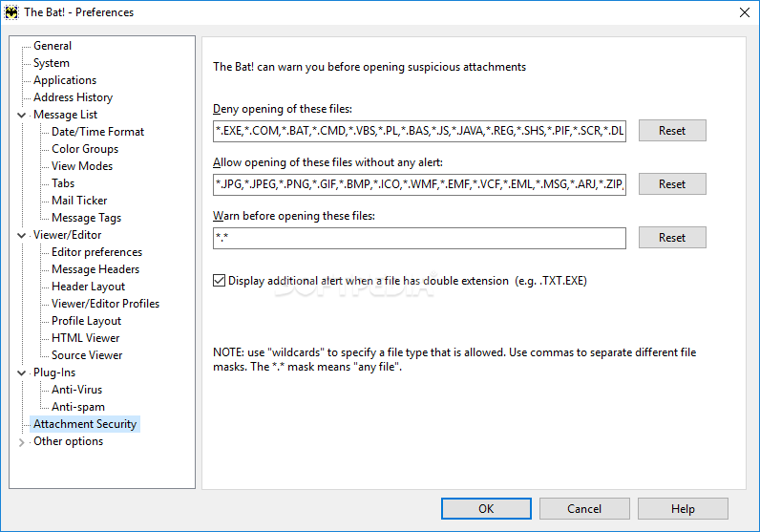Image resolution: width=760 pixels, height=532 pixels.
Task: Open Help for preferences
Action: (683, 509)
